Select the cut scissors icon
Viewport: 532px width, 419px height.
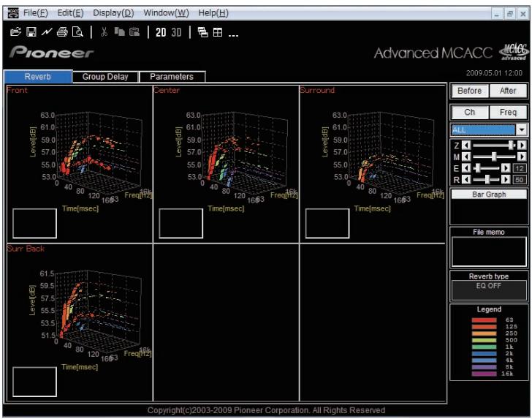[104, 32]
